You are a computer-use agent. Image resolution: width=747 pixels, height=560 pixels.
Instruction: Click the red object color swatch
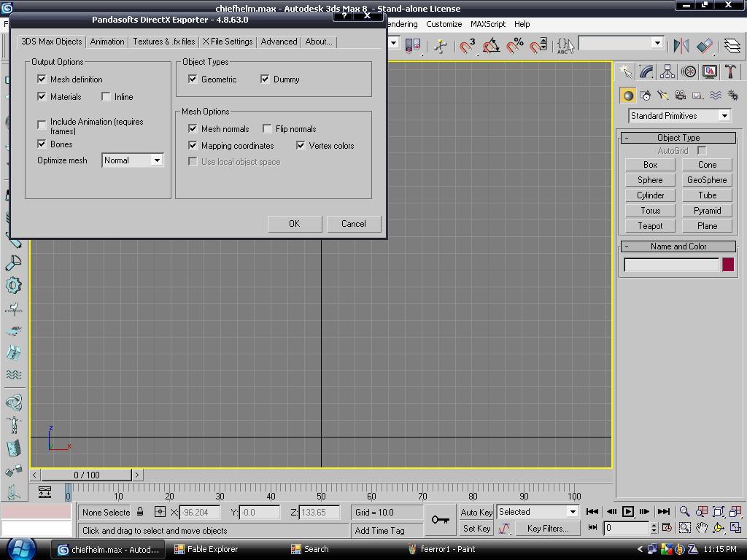(728, 265)
